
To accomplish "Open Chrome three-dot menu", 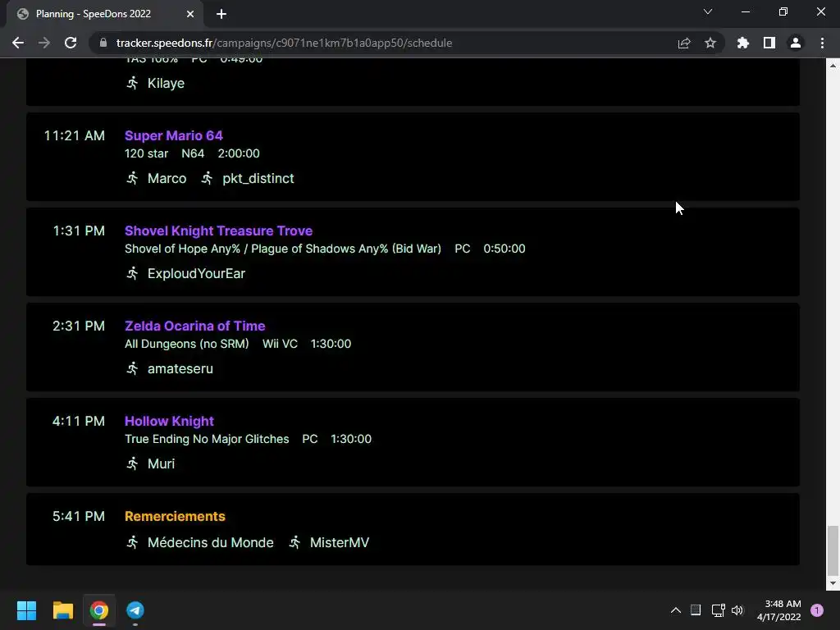I will click(x=822, y=43).
